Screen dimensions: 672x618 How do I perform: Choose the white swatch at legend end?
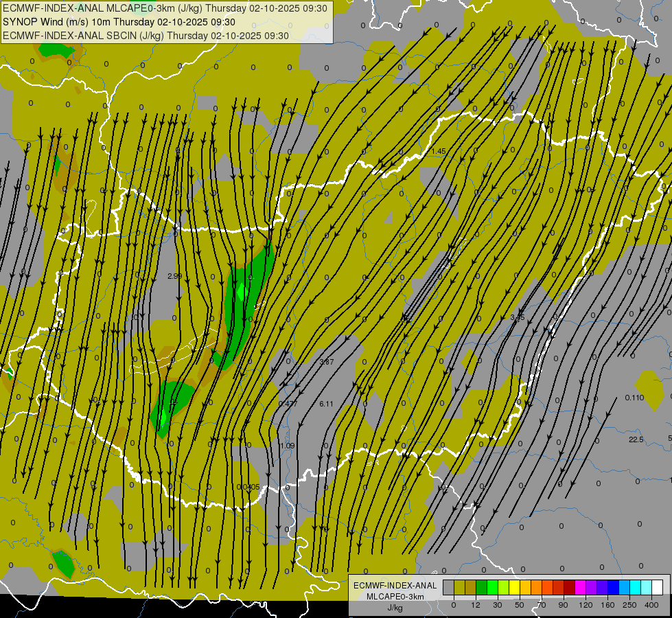tap(658, 588)
